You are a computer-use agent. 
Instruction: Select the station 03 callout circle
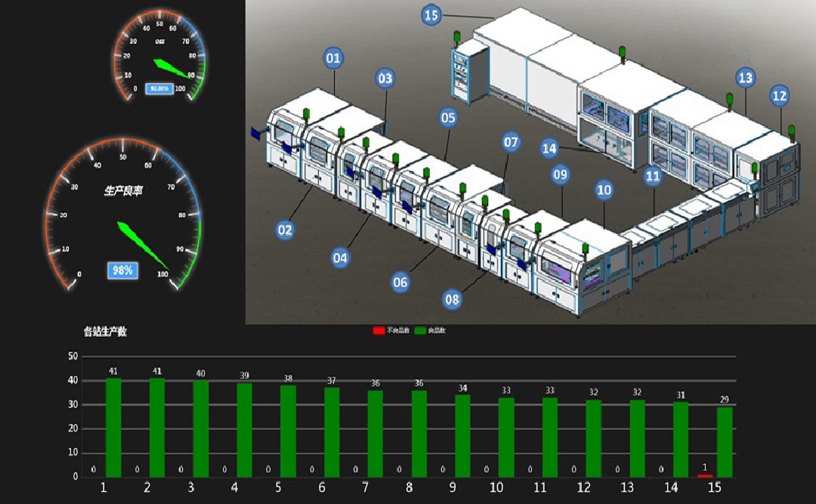[385, 79]
